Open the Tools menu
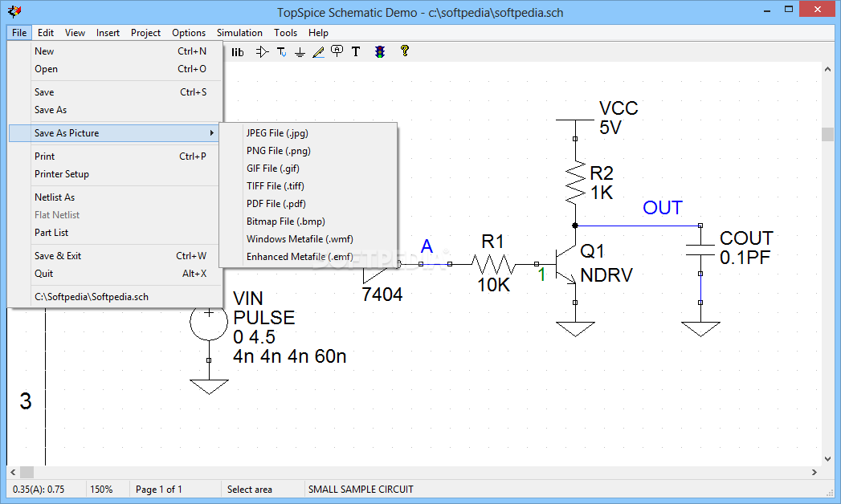 tap(285, 33)
